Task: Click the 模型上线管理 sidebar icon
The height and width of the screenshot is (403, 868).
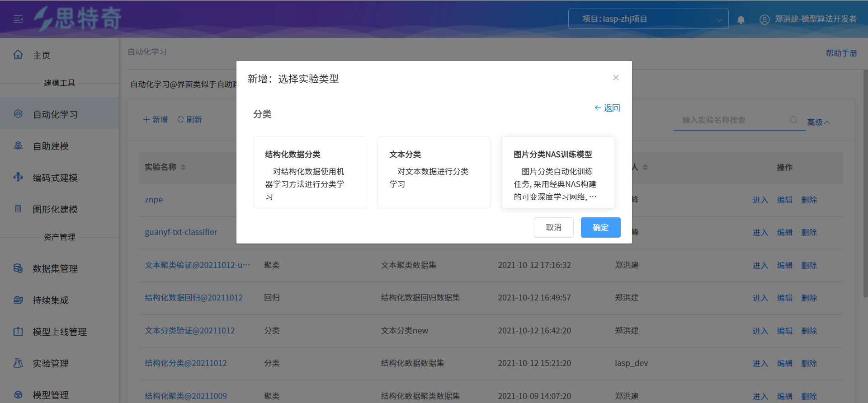Action: (18, 332)
